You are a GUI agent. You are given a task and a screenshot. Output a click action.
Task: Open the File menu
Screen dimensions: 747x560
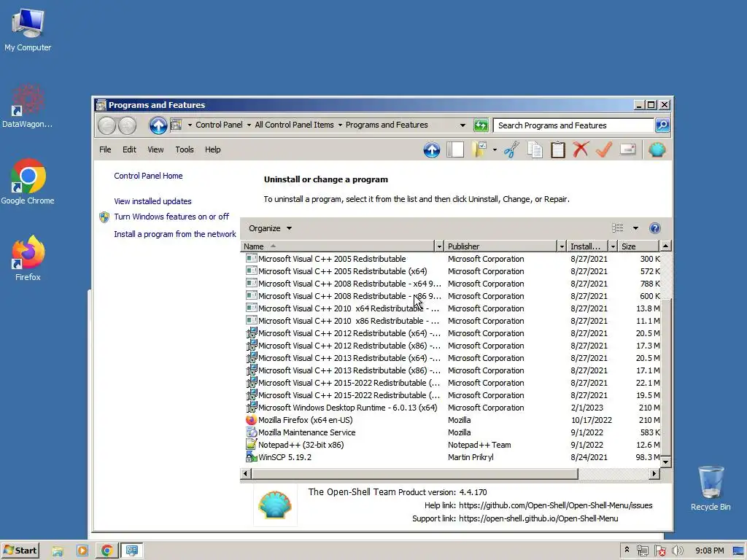(x=105, y=149)
